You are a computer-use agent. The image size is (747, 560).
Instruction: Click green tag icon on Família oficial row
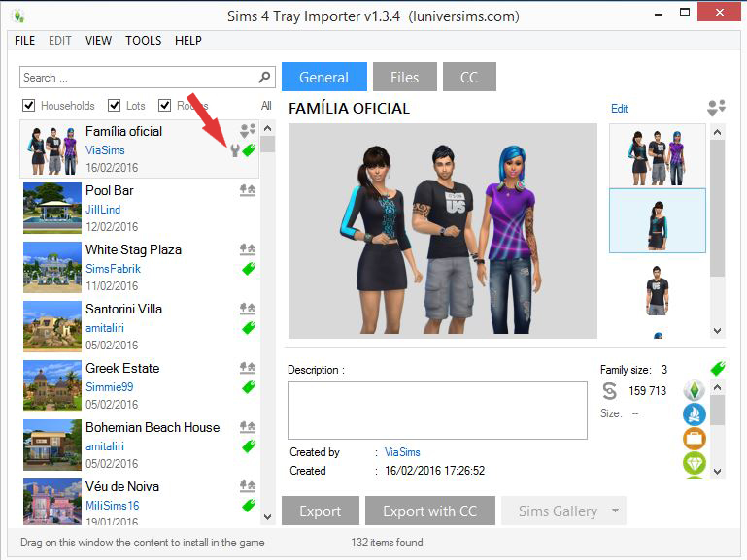coord(249,150)
